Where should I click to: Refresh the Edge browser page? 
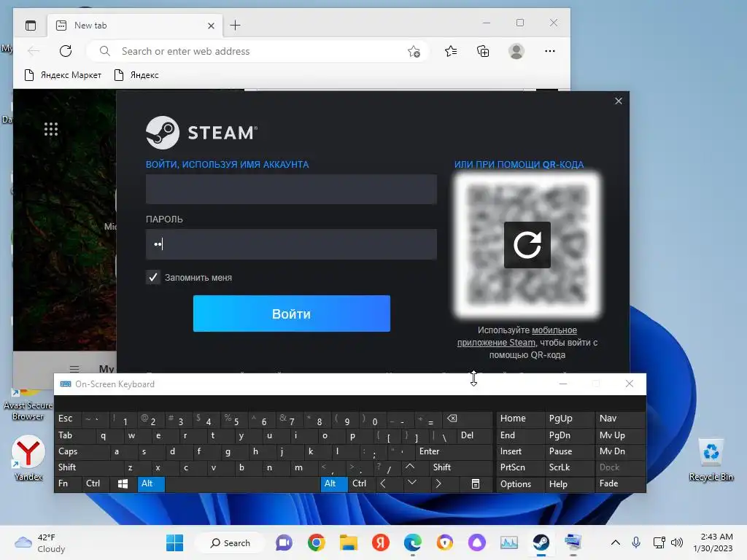point(66,51)
